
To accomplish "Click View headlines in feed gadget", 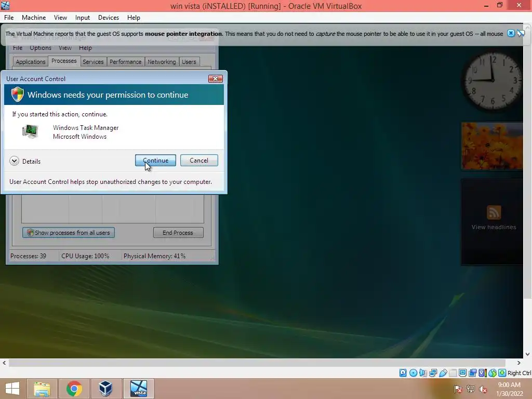I will click(494, 227).
